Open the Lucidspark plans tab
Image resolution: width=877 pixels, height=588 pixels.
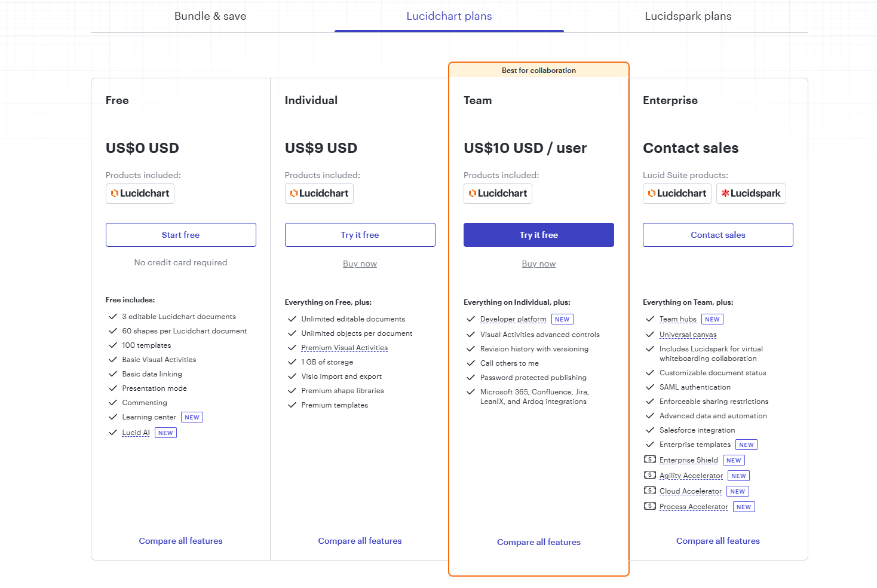coord(688,16)
